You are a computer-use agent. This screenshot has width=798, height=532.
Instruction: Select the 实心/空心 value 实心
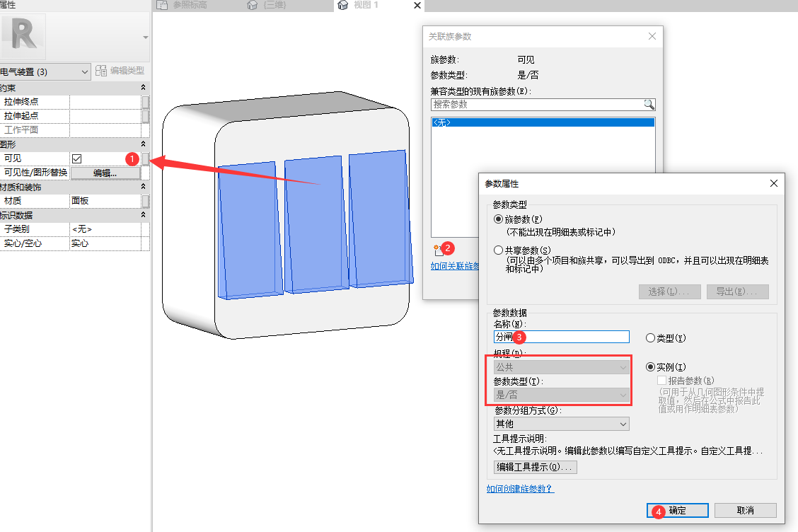105,243
